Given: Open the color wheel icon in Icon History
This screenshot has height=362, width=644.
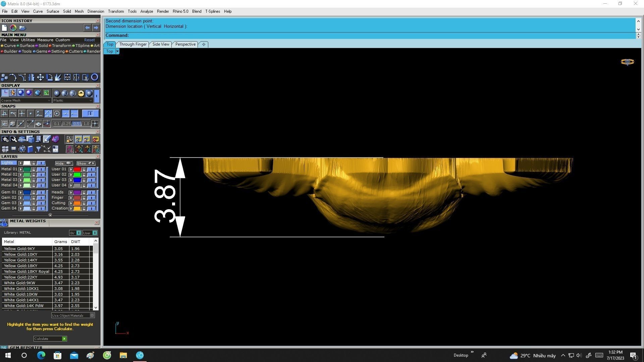Looking at the screenshot, I should coord(13,28).
